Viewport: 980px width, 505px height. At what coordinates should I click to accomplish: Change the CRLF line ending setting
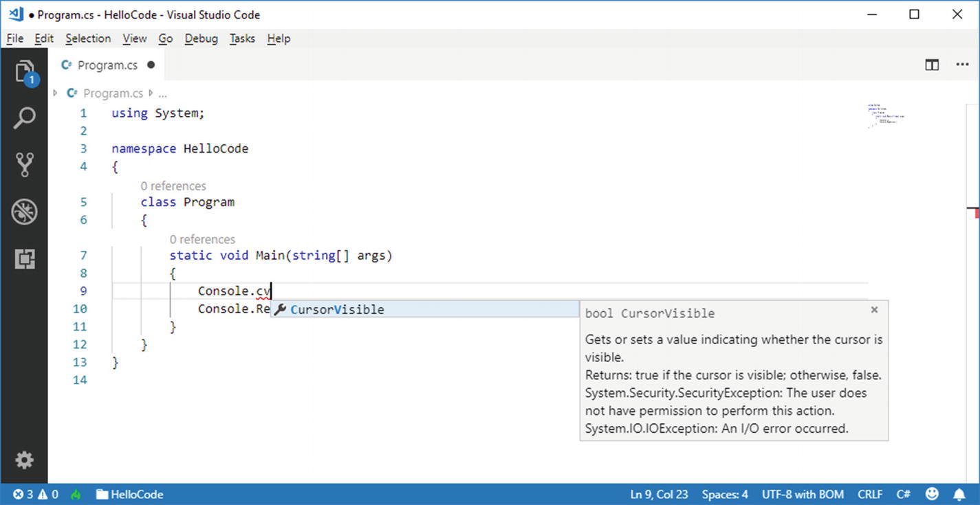[870, 494]
